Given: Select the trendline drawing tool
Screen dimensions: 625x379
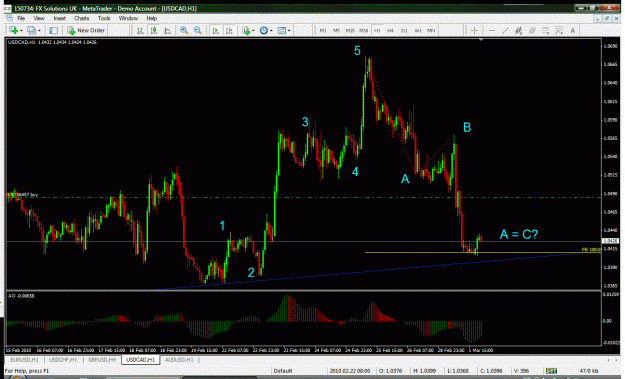Looking at the screenshot, I should pyautogui.click(x=505, y=30).
